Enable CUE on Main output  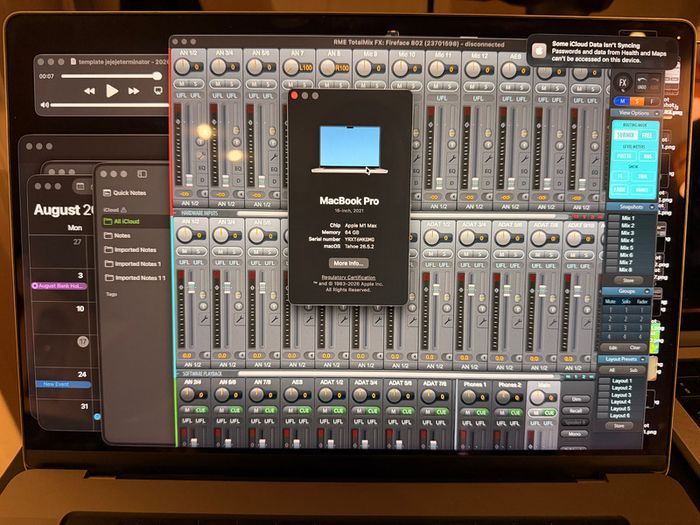pyautogui.click(x=549, y=412)
